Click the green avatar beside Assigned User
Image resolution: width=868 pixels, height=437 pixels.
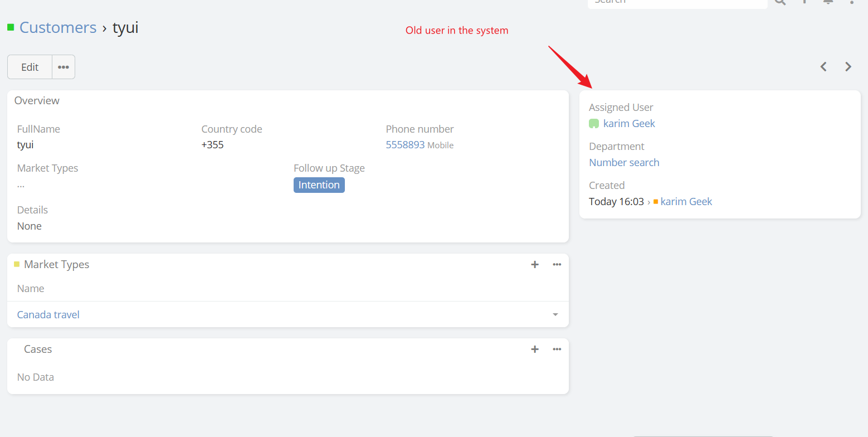(594, 124)
